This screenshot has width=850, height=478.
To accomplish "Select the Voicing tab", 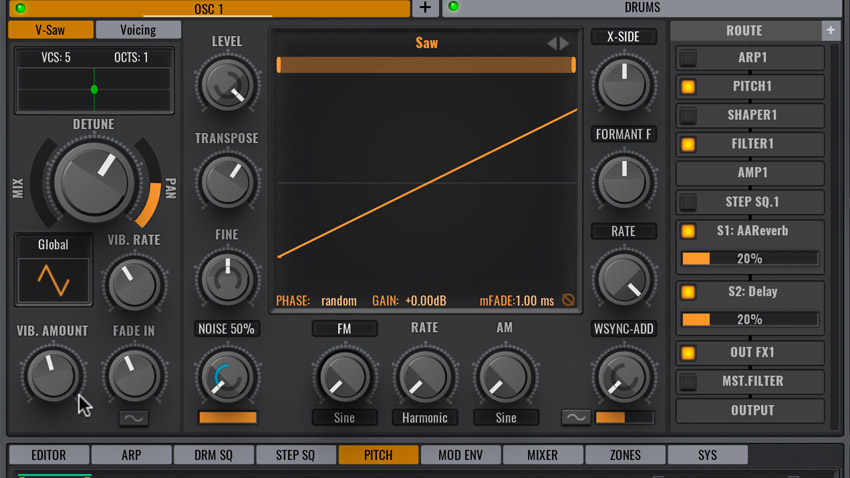I will tap(138, 30).
